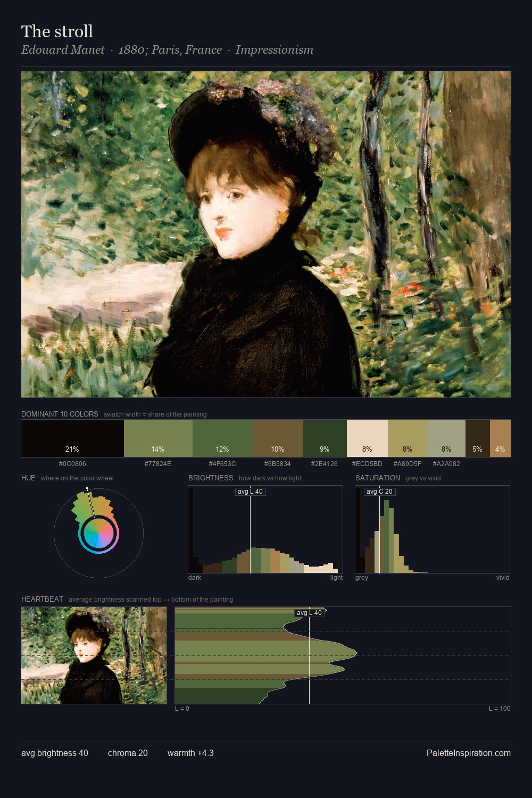Screen dimensions: 532x798
Task: Click the 'DOMINANT 10 COLORS' heading
Action: point(60,414)
